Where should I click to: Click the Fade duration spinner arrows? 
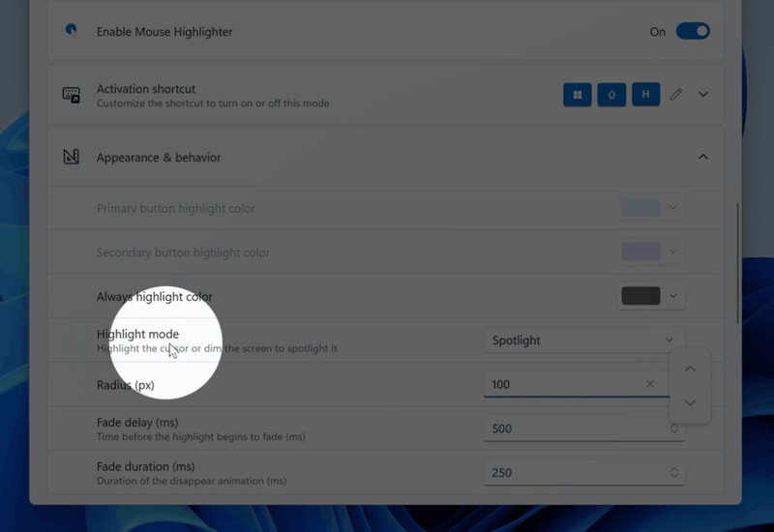(673, 472)
